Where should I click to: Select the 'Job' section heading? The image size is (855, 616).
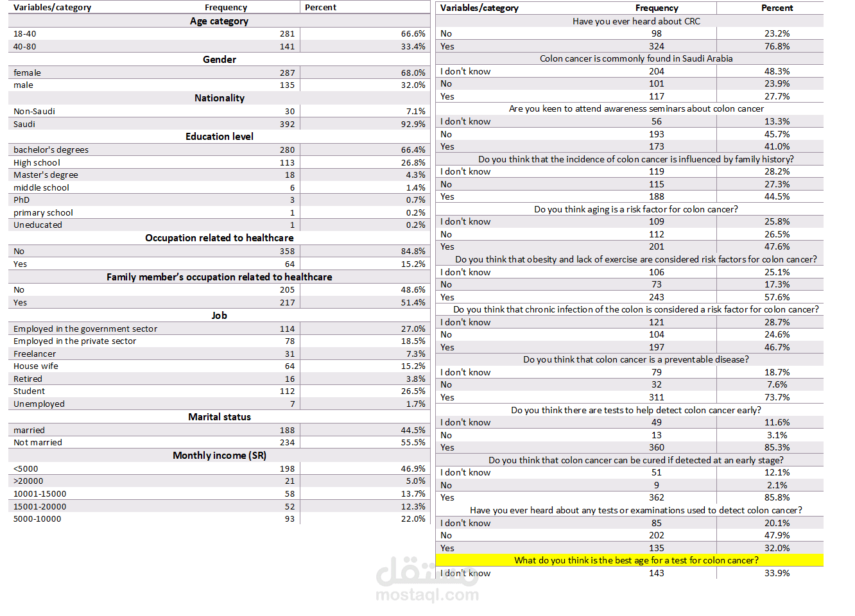(x=220, y=316)
